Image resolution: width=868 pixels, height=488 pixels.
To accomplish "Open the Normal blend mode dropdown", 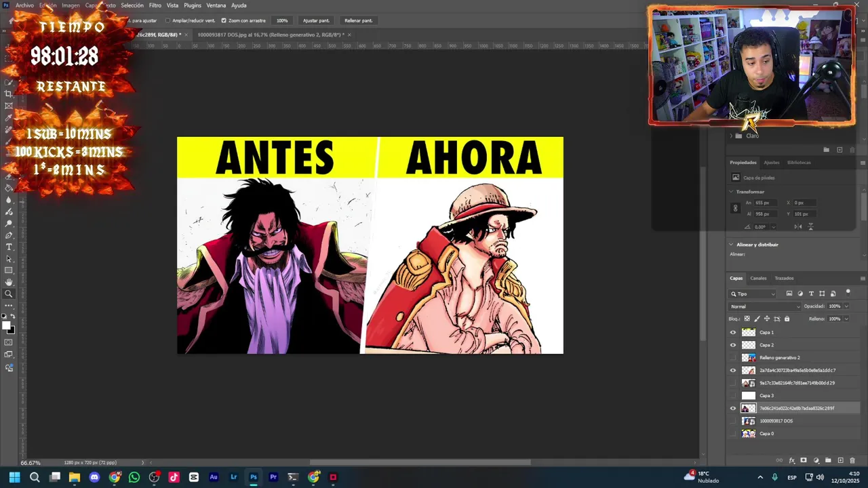I will (765, 306).
